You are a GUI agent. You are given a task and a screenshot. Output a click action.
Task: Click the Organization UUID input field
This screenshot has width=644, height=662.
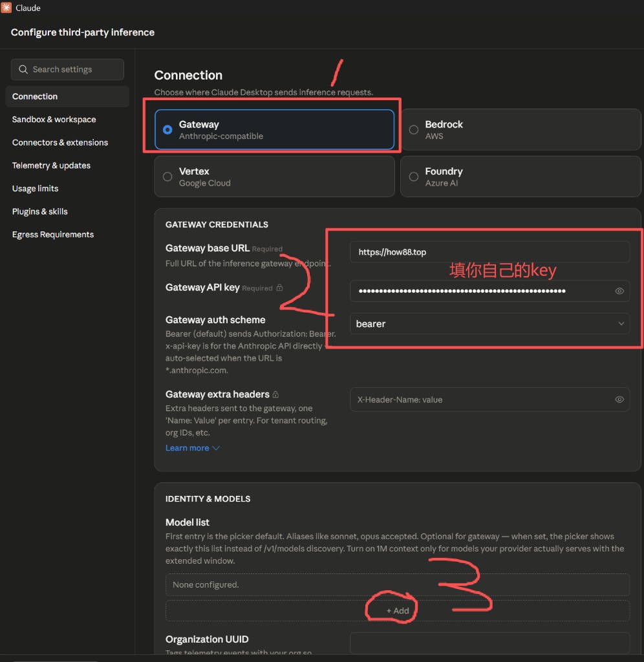coord(490,643)
